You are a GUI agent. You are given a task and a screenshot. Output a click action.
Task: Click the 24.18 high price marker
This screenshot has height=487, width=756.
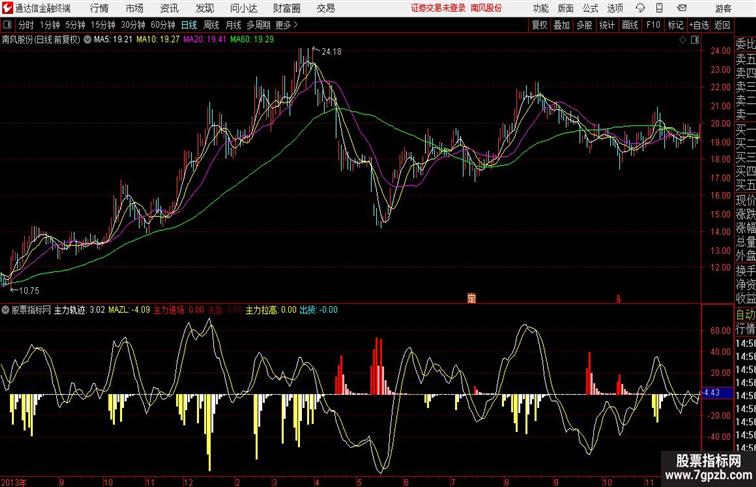[331, 51]
